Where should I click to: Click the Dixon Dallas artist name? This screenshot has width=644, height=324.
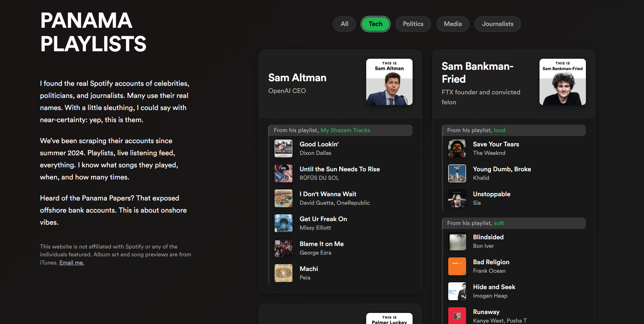pyautogui.click(x=315, y=153)
